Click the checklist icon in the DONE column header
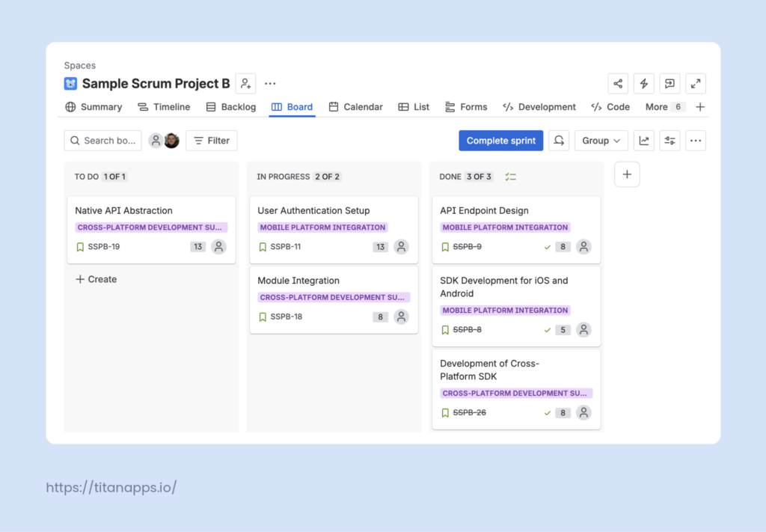 pyautogui.click(x=510, y=177)
